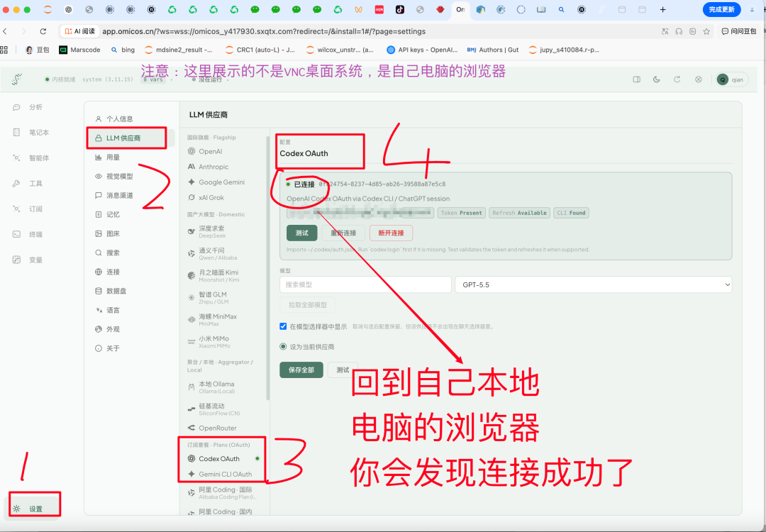The height and width of the screenshot is (532, 766).
Task: Select 智谱 GLM provider
Action: click(x=208, y=297)
